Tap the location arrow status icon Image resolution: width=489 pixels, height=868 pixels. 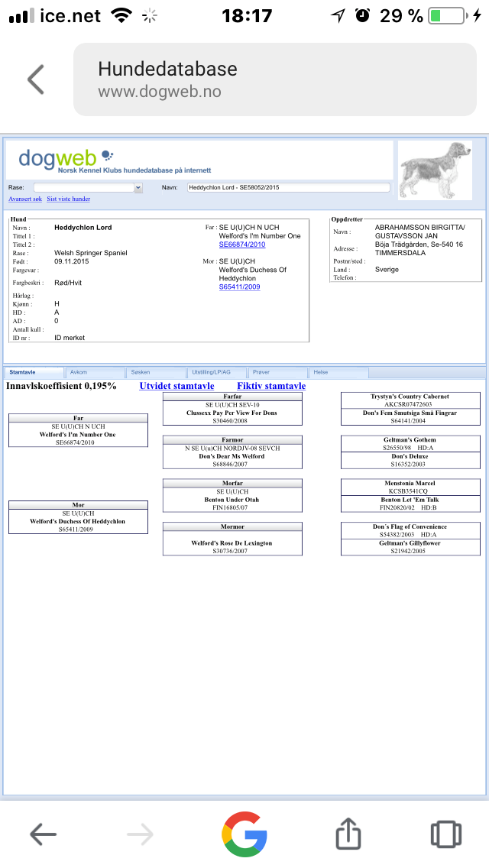pyautogui.click(x=338, y=15)
